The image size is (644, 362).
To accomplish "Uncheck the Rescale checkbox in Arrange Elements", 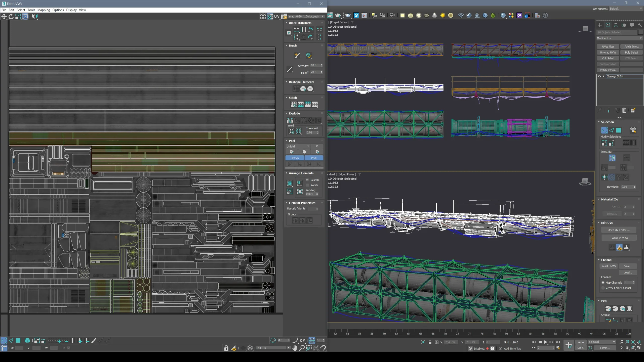I will 308,180.
